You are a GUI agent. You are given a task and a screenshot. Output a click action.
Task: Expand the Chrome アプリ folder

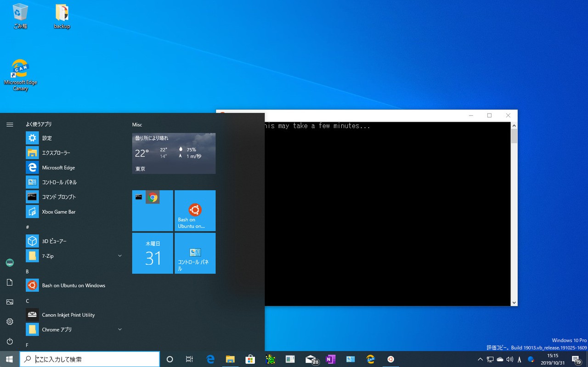coord(120,329)
